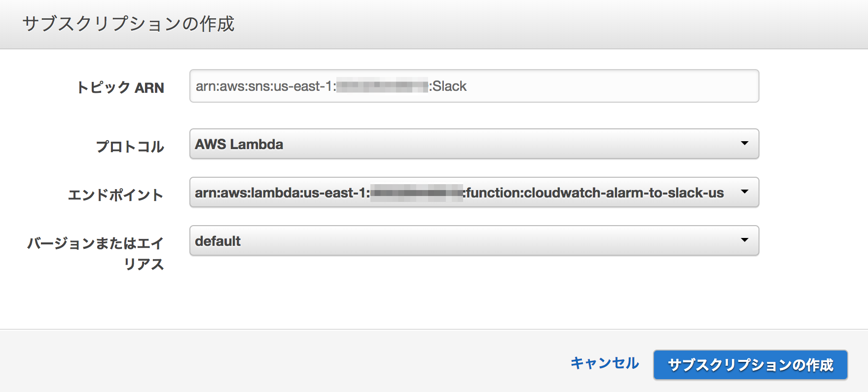Click the サブスクリプションの作成 dialog title
The height and width of the screenshot is (392, 868).
click(128, 24)
